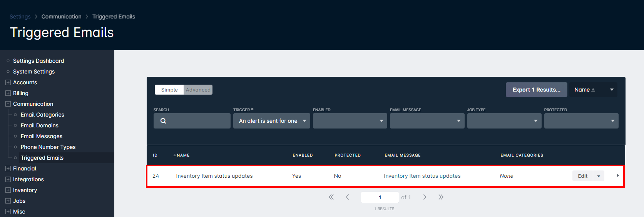
Task: Expand the Accounts tree plus icon
Action: coord(8,82)
